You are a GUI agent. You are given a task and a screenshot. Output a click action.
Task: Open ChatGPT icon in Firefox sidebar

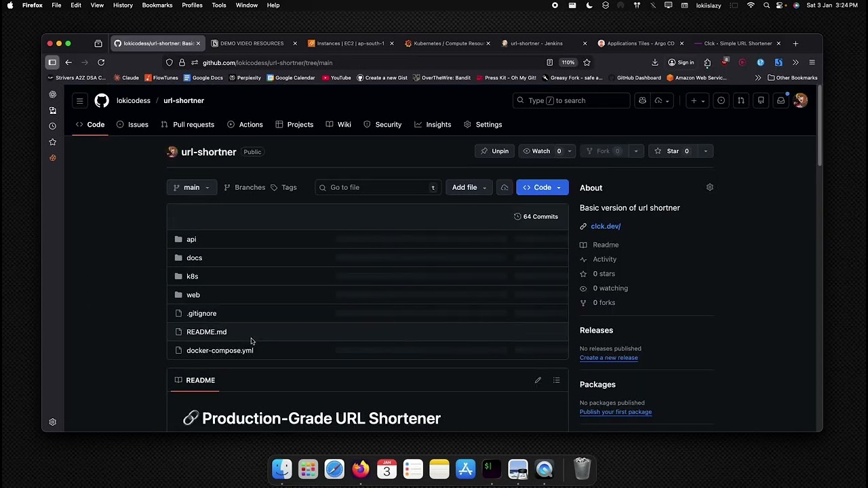coord(53,94)
